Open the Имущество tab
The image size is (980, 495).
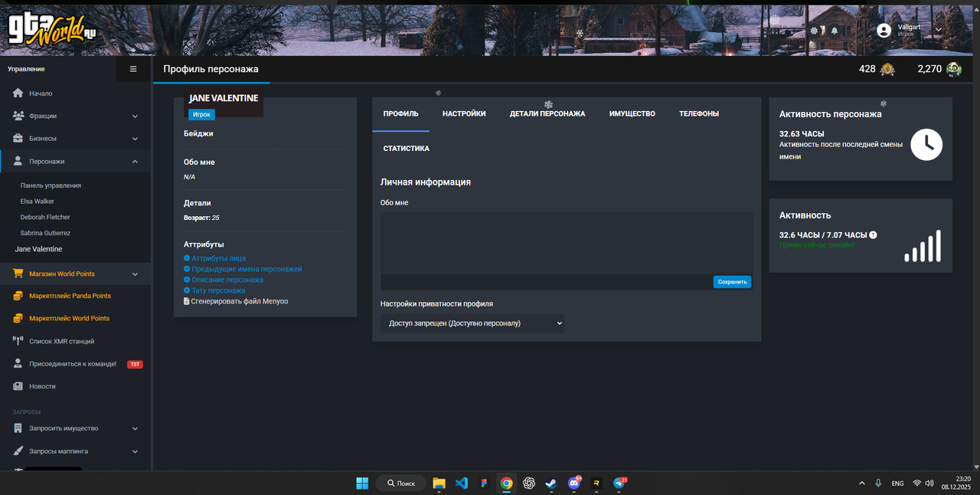pyautogui.click(x=632, y=113)
